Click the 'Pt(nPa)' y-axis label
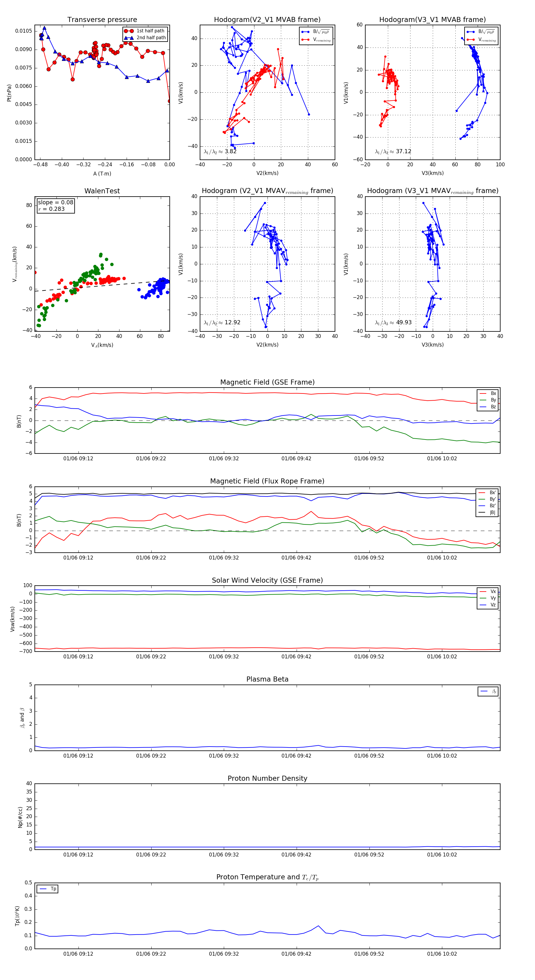 click(9, 93)
